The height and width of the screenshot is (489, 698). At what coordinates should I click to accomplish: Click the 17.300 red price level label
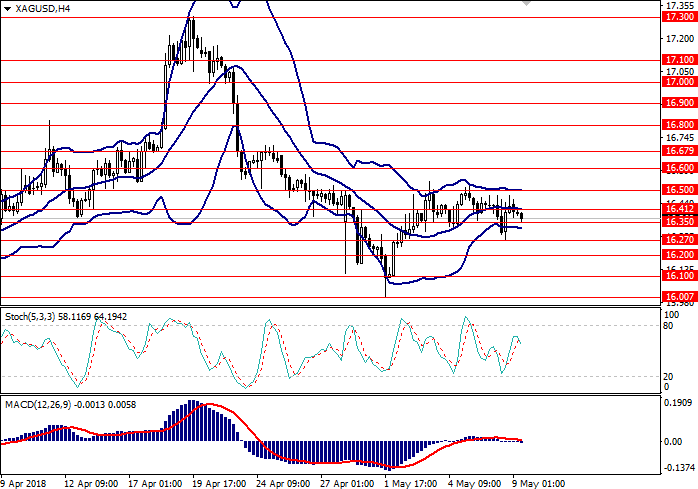[x=679, y=17]
